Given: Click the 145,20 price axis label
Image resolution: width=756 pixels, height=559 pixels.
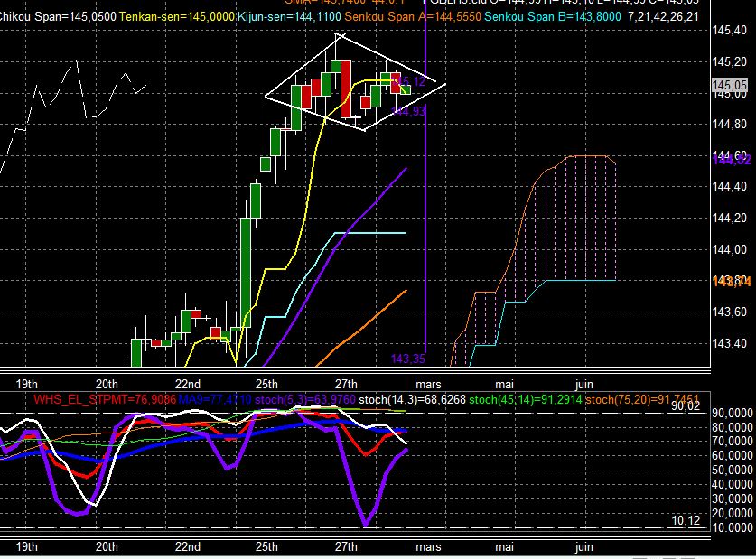Looking at the screenshot, I should tap(730, 61).
